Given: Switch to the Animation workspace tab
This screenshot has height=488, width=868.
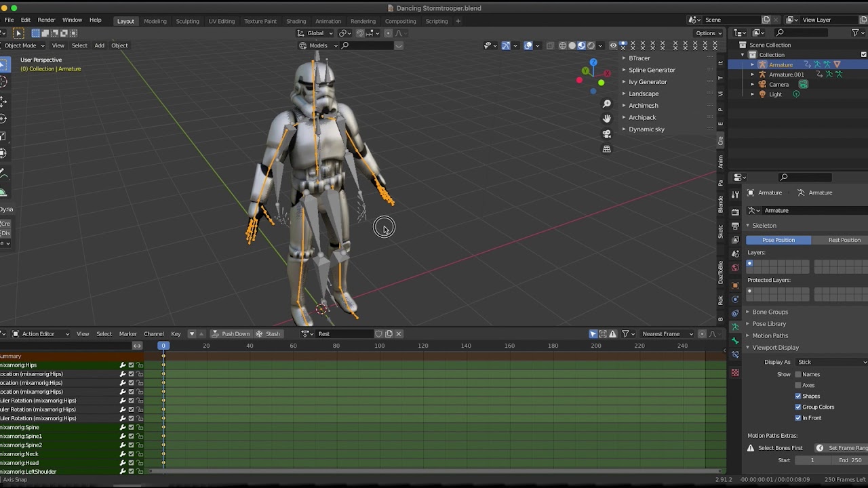Looking at the screenshot, I should (x=328, y=21).
